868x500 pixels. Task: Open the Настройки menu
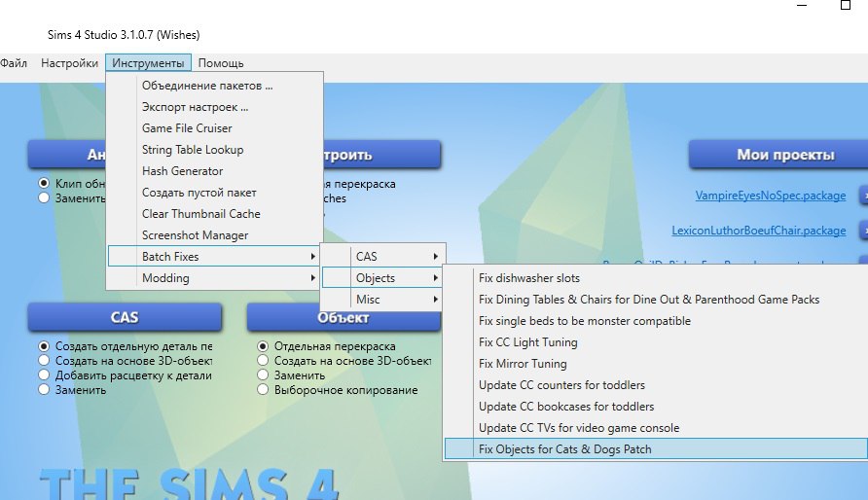click(69, 63)
